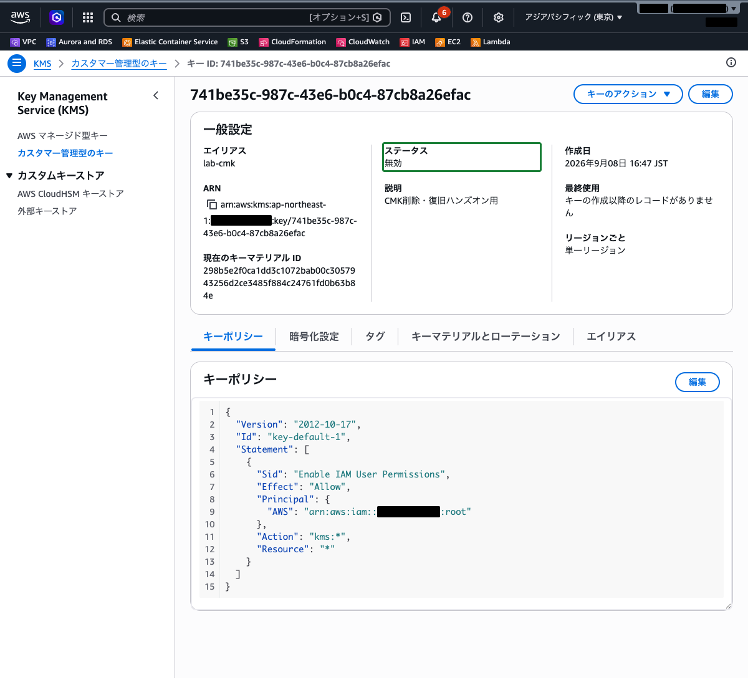Click the alias value lab-cmk

pyautogui.click(x=219, y=163)
